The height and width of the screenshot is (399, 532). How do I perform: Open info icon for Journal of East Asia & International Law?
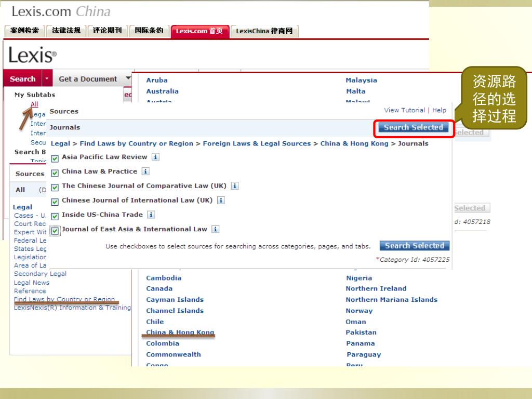(x=215, y=229)
